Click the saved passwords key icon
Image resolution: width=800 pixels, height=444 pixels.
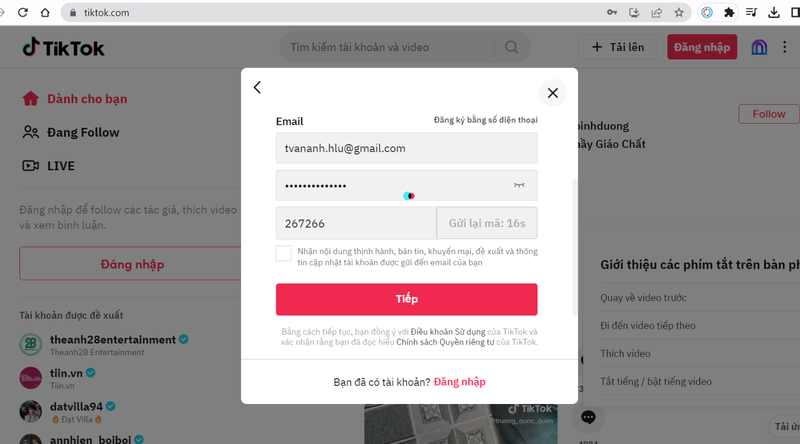(x=611, y=13)
